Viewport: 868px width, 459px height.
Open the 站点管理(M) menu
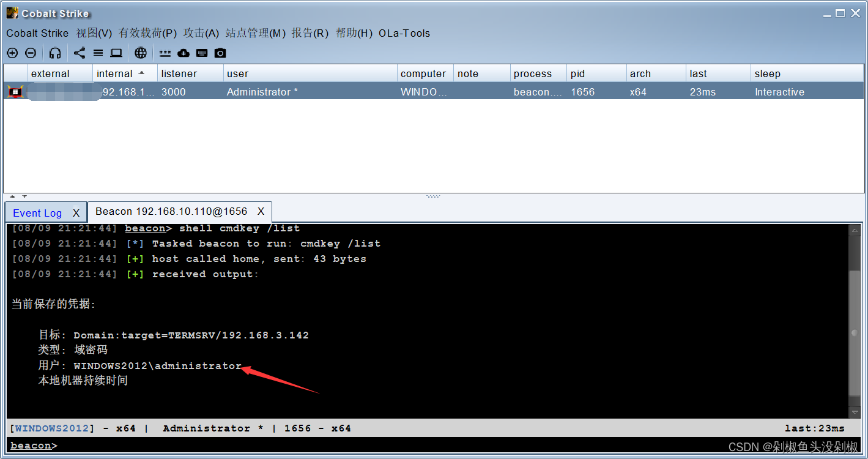(x=256, y=33)
